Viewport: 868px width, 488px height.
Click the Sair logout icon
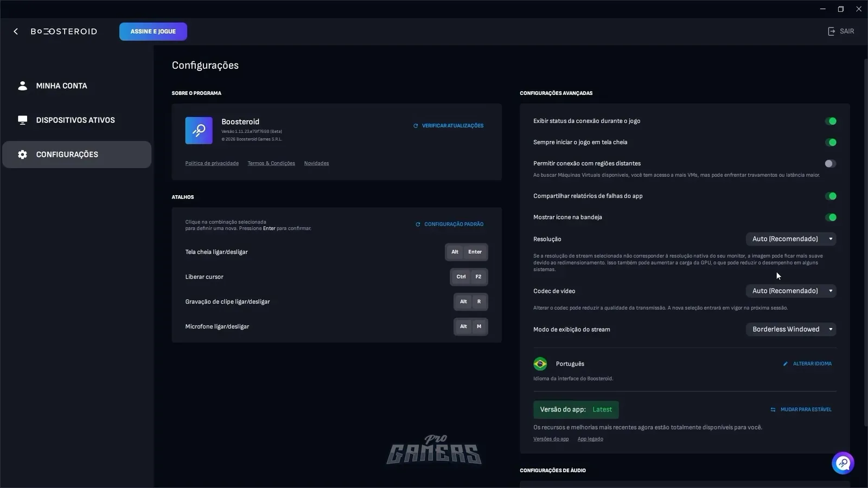point(831,31)
